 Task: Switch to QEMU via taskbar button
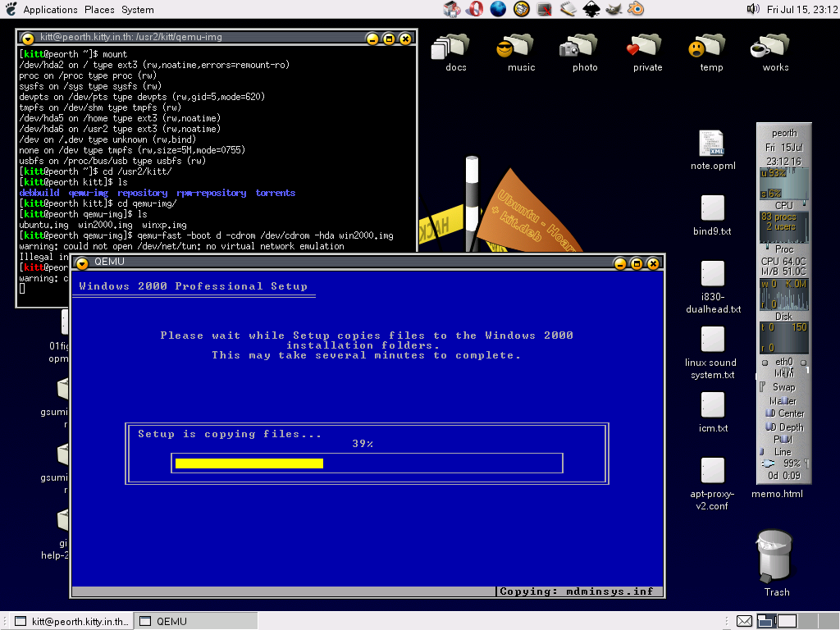(x=195, y=621)
